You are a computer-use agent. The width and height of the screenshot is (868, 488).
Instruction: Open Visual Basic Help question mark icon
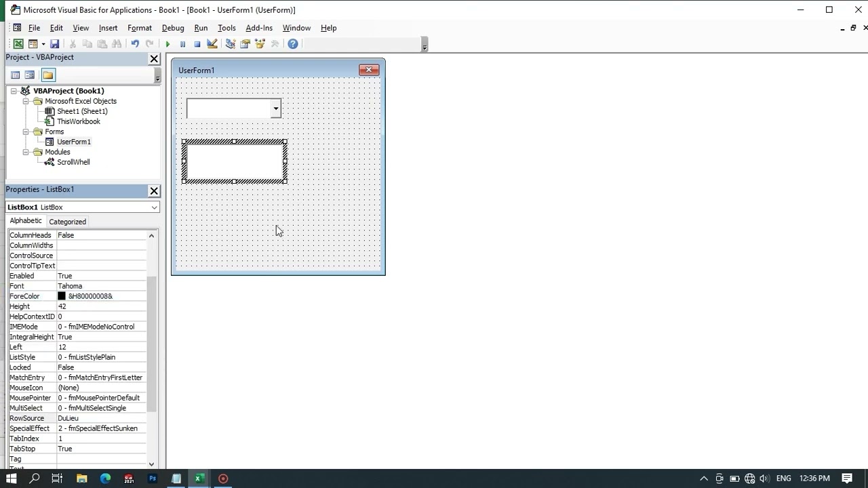293,44
